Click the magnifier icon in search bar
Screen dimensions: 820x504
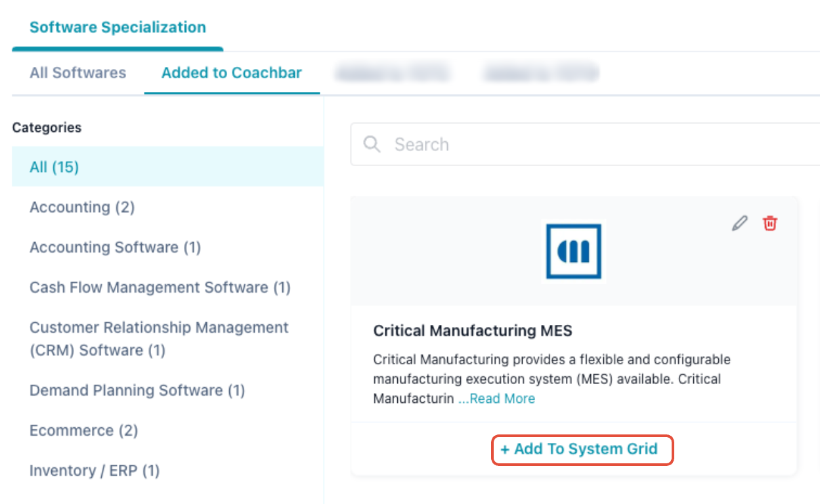point(372,144)
